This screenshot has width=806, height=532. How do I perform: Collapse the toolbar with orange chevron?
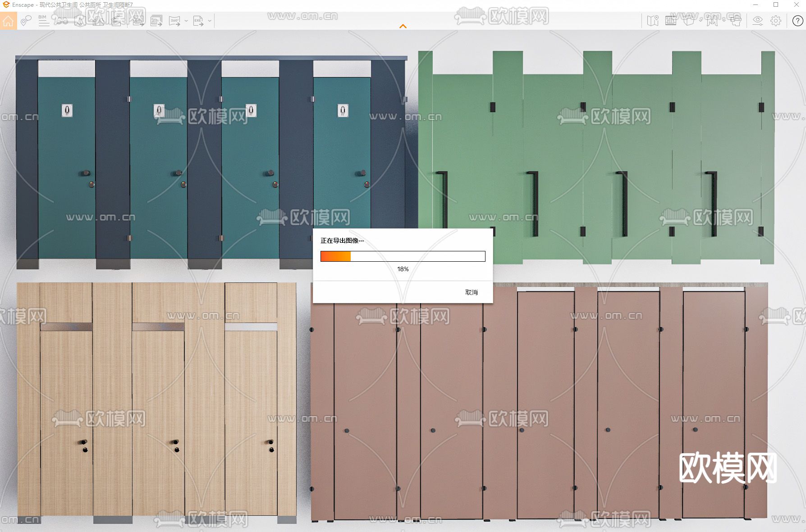[403, 27]
